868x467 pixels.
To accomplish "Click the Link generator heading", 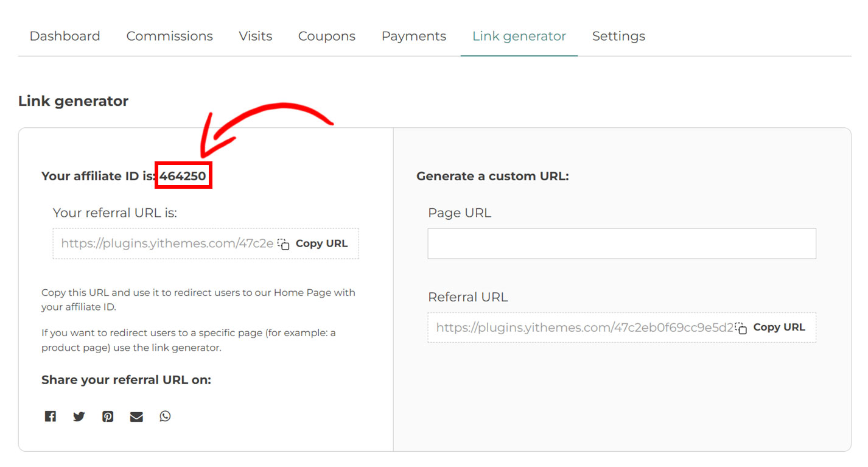I will (x=74, y=101).
